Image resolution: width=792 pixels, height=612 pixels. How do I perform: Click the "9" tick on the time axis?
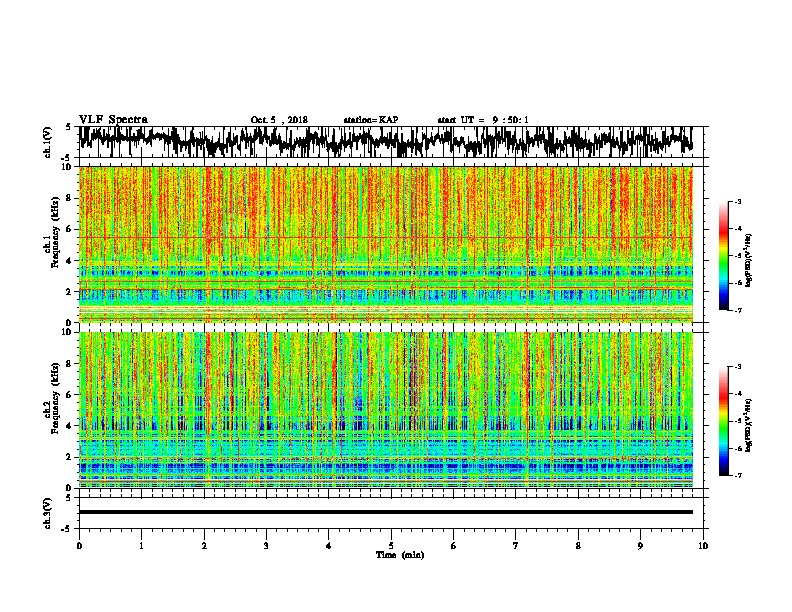click(640, 545)
